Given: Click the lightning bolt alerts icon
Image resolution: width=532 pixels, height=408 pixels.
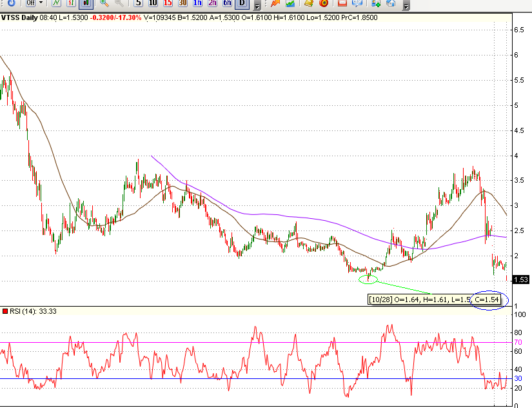Looking at the screenshot, I should (x=275, y=4).
